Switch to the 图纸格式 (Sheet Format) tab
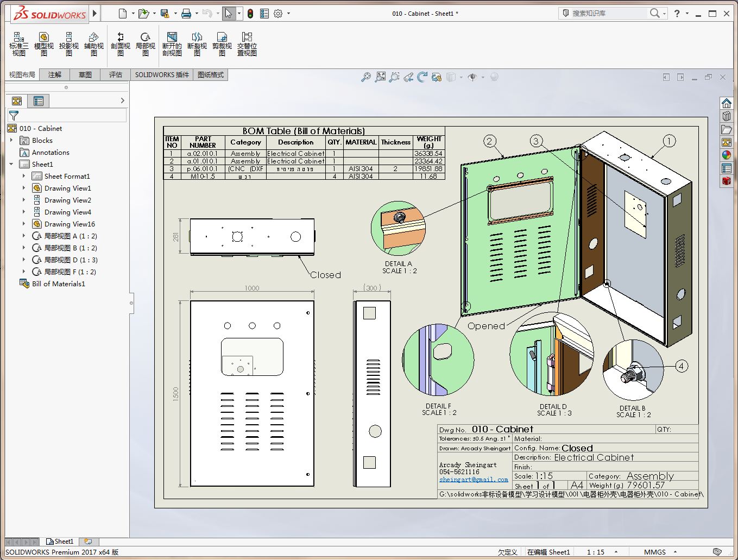The image size is (738, 560). pos(210,74)
